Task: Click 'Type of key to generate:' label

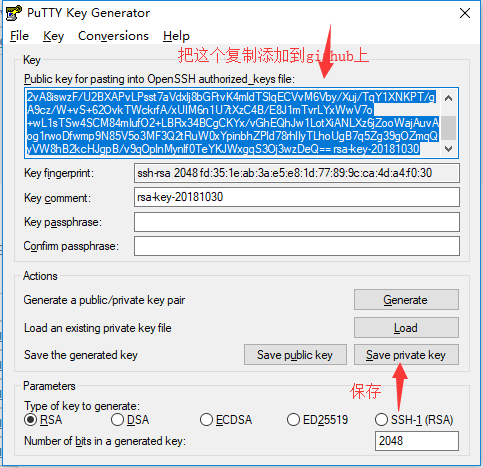Action: [x=82, y=406]
